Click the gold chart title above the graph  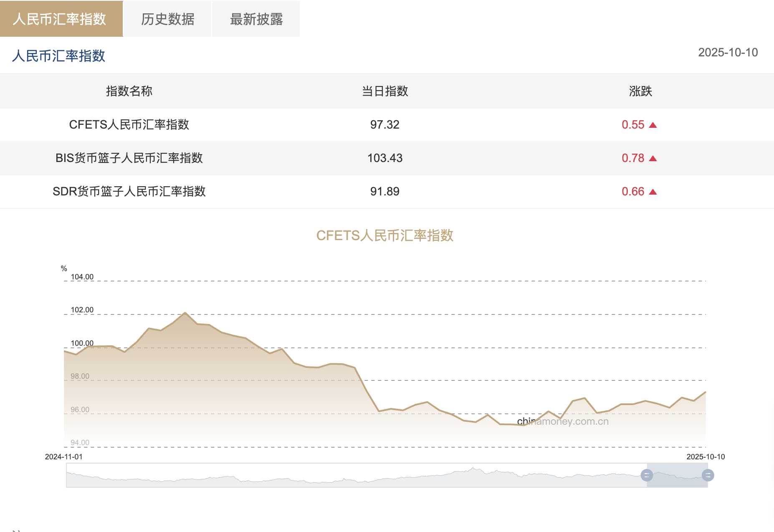(384, 236)
